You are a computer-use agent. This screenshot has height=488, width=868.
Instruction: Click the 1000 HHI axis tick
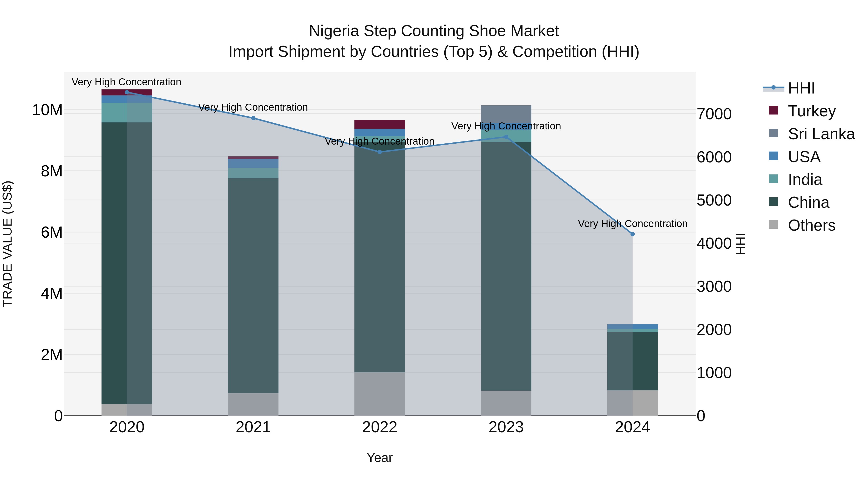point(714,373)
